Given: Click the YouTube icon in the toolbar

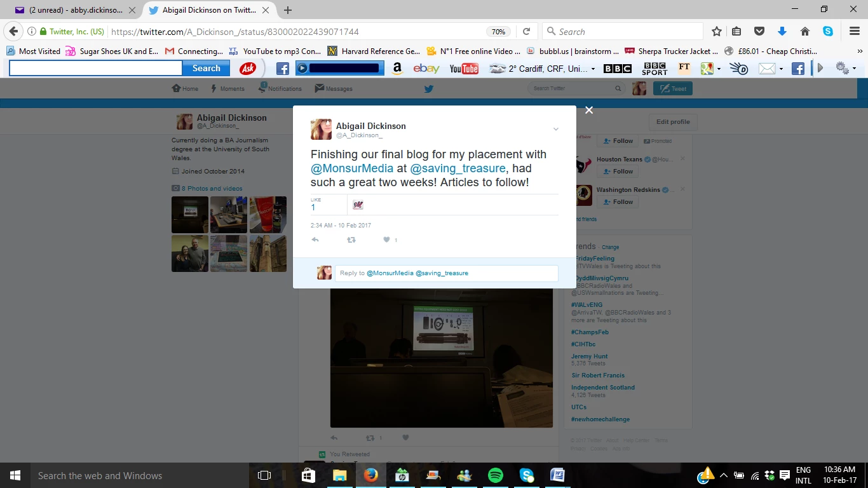Looking at the screenshot, I should pos(464,69).
